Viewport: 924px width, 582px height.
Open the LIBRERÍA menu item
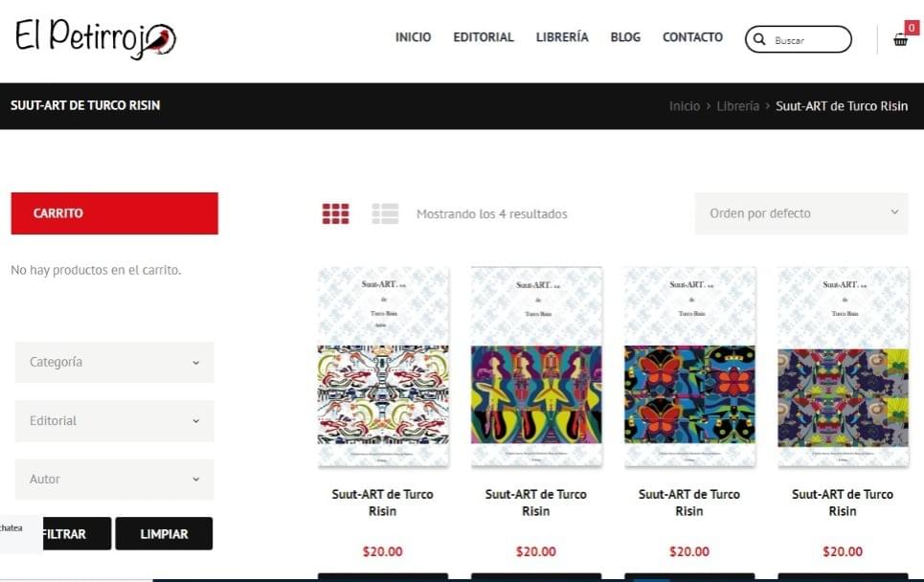[x=562, y=37]
